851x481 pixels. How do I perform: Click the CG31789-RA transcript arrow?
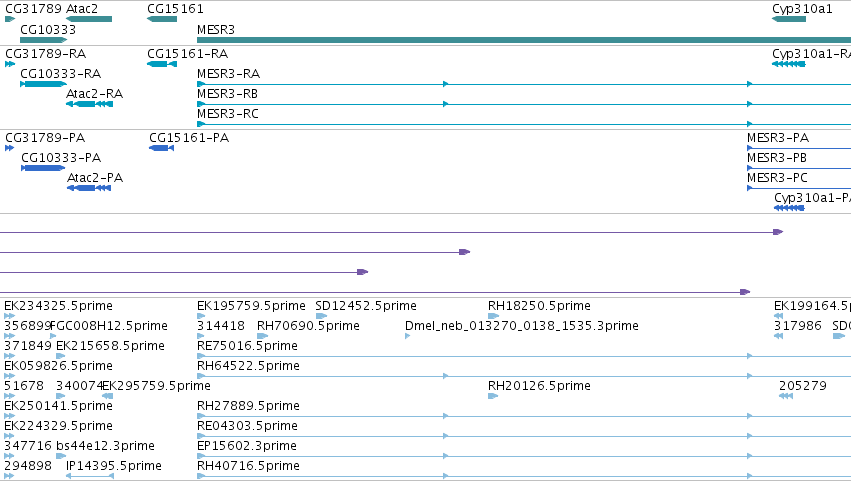coord(10,64)
